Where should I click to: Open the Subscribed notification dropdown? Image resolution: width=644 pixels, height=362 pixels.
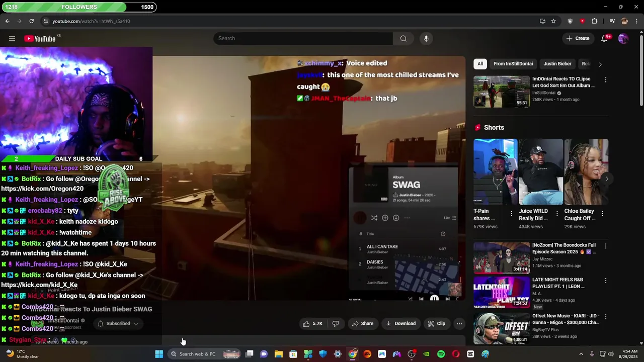[x=118, y=323]
